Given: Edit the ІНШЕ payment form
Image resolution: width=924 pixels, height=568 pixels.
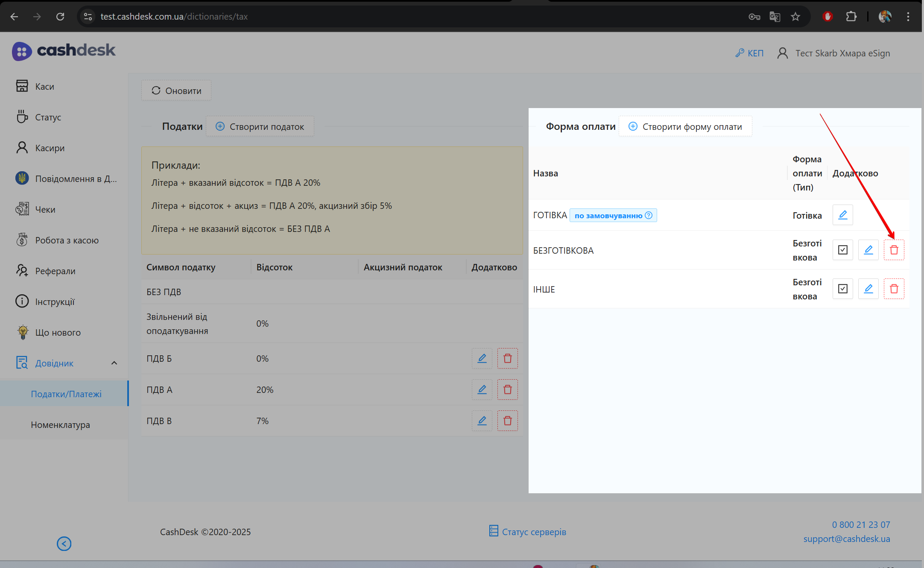Looking at the screenshot, I should (x=868, y=289).
